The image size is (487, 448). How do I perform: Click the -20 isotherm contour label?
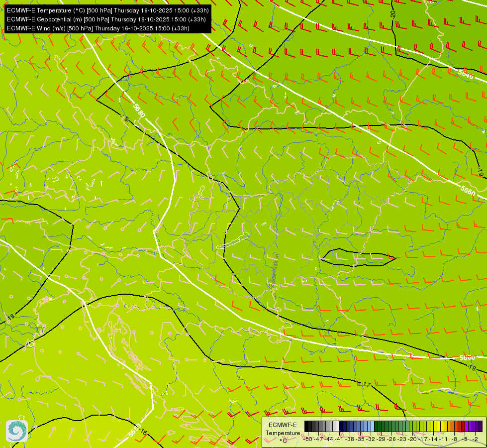point(393,14)
